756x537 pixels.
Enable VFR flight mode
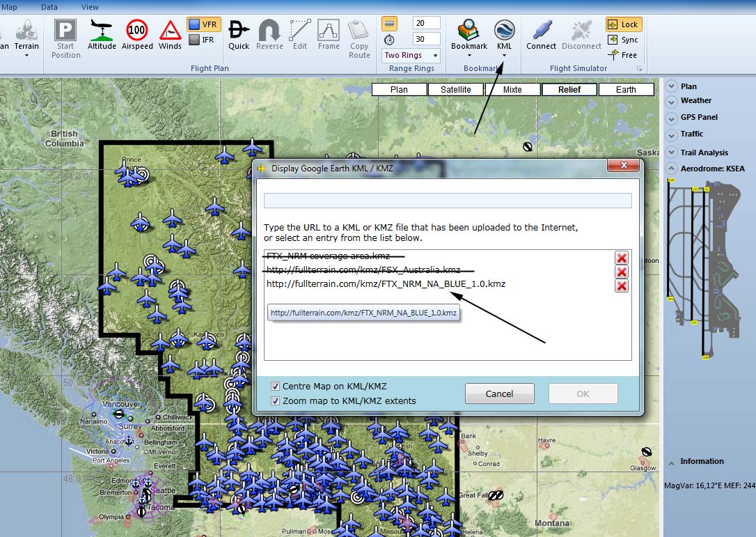click(203, 24)
